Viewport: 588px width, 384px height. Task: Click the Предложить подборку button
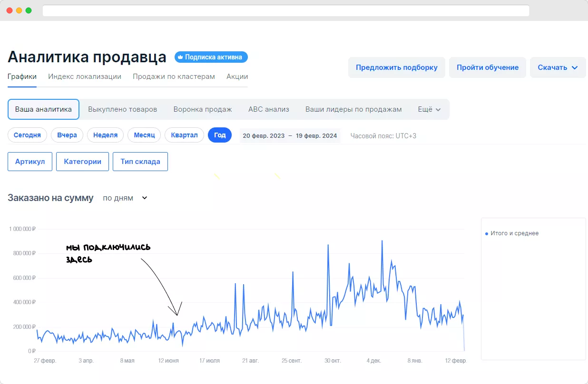coord(397,67)
